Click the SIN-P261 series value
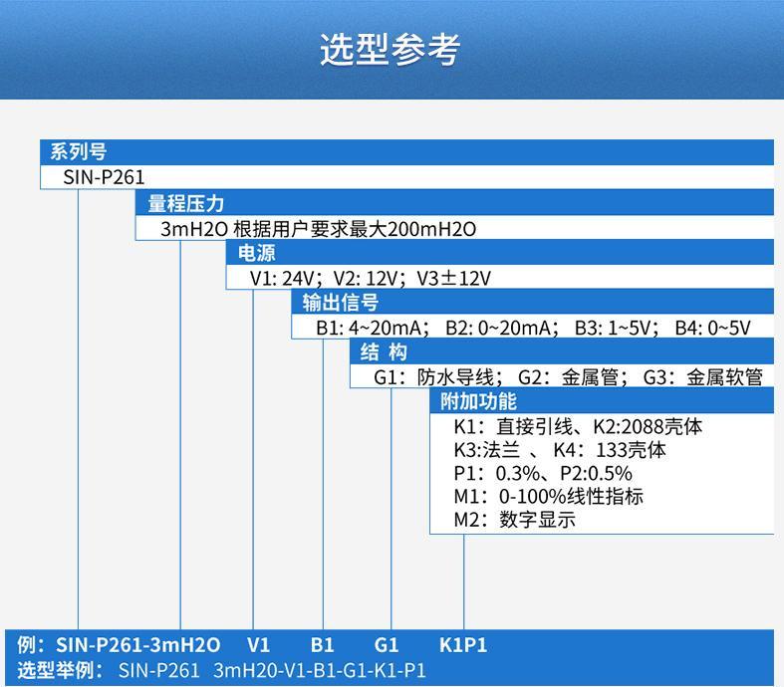This screenshot has width=784, height=687. [104, 177]
